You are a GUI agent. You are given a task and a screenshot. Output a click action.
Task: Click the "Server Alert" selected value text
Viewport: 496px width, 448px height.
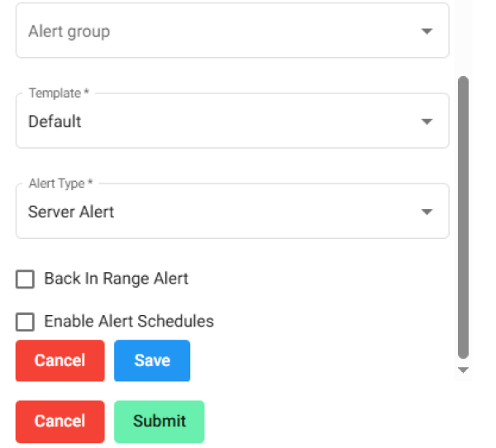(x=71, y=212)
